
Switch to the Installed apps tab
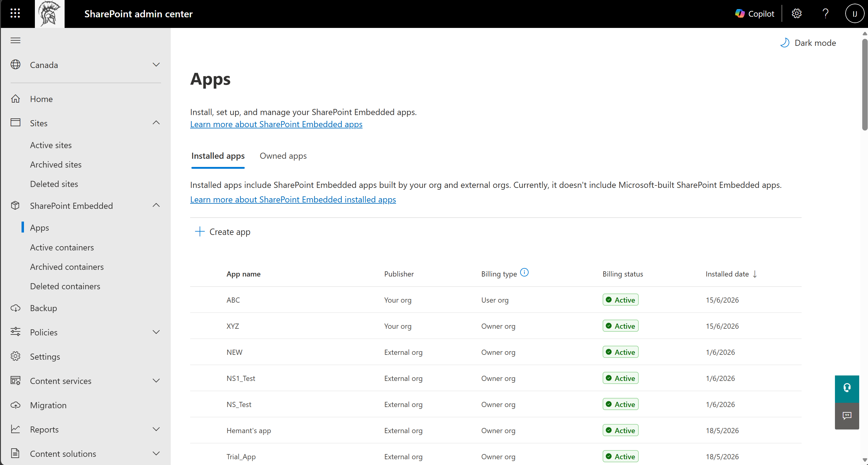(x=218, y=156)
